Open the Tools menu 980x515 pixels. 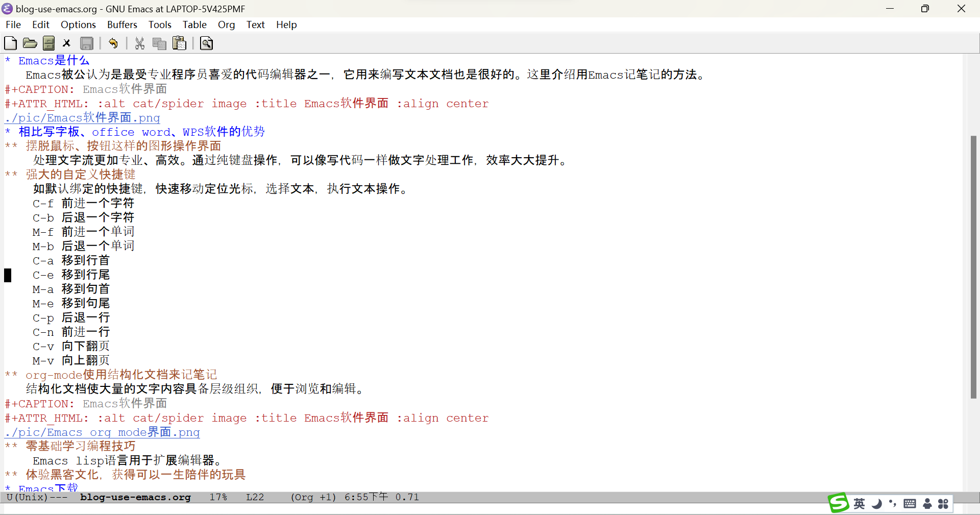click(x=160, y=24)
